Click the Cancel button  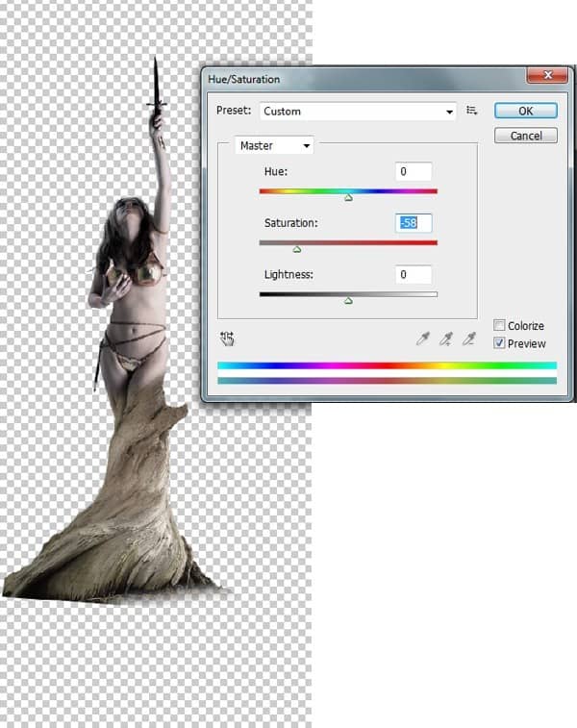[526, 136]
